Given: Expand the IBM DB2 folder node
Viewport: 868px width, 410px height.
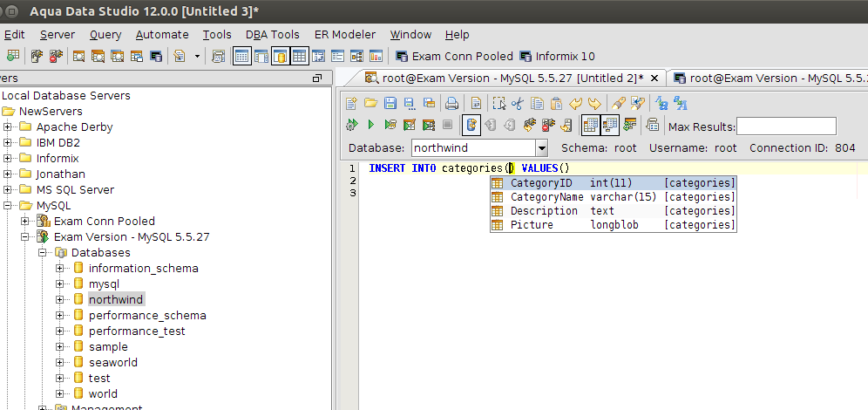Looking at the screenshot, I should point(7,142).
